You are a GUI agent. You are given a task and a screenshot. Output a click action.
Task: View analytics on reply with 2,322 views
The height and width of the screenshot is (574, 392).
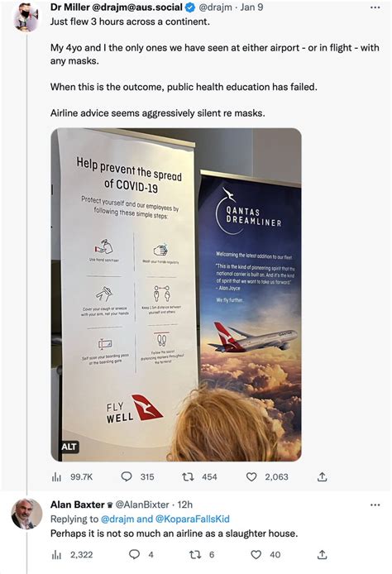[72, 555]
